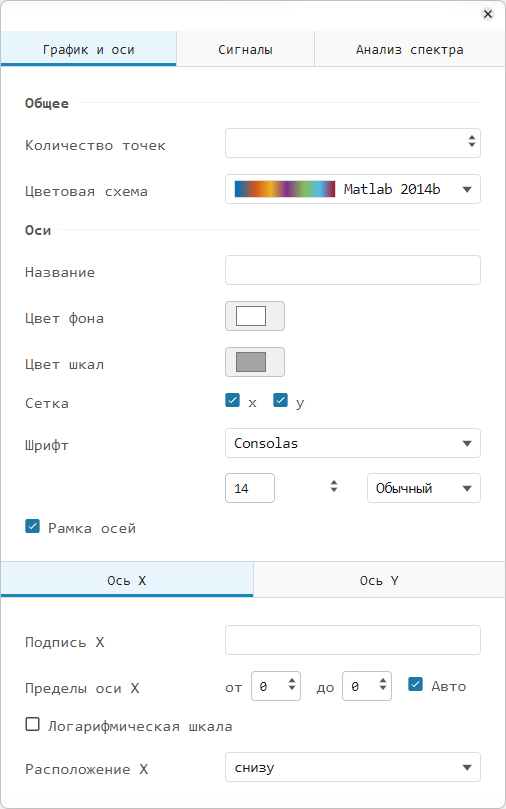Open the Цвет шкал gray color swatch
Screen dimensions: 506x809
pos(255,362)
